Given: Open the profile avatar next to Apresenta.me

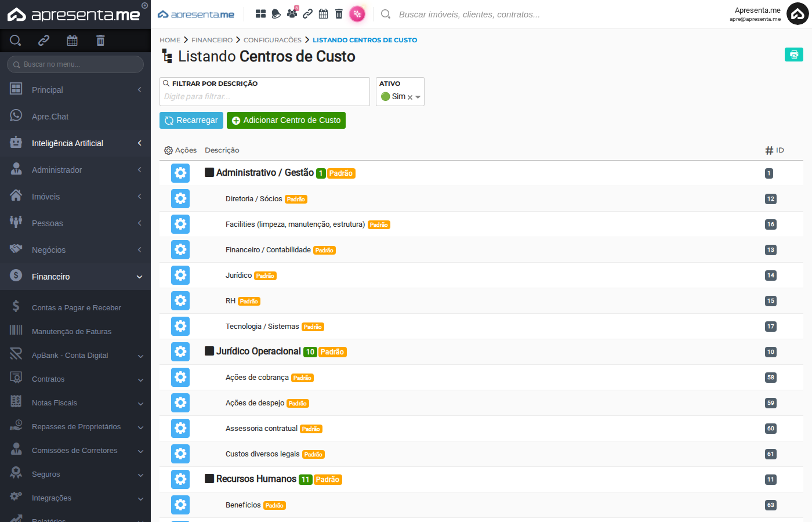Looking at the screenshot, I should 797,14.
